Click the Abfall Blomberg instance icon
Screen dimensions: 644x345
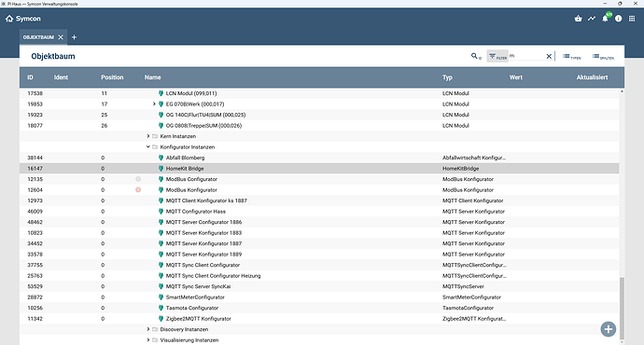(161, 158)
